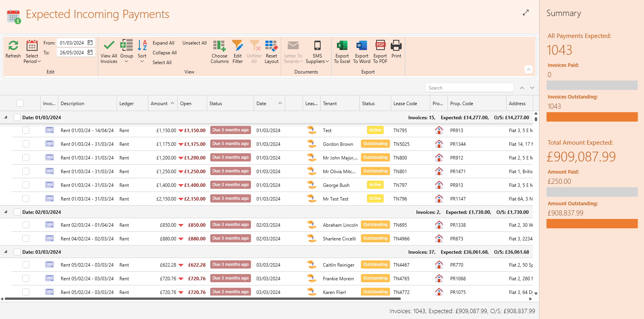Click the View All Invoices checkmark icon

[109, 46]
